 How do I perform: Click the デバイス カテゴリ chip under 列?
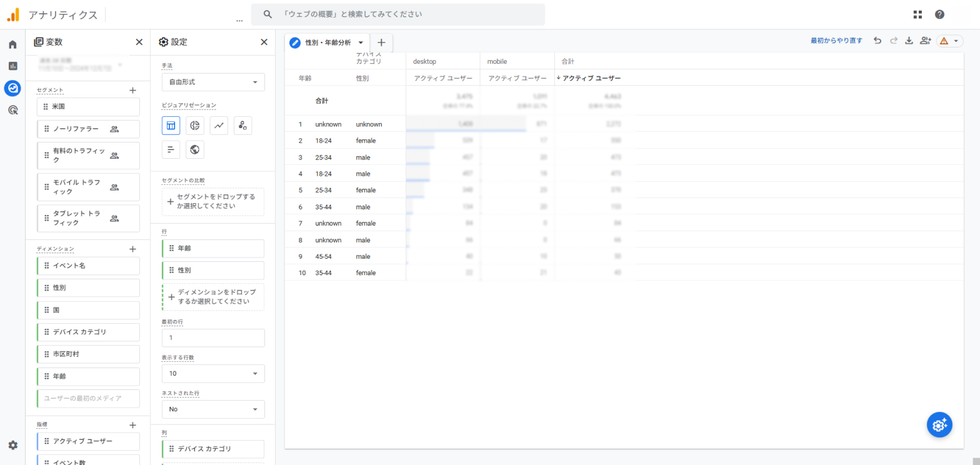213,449
